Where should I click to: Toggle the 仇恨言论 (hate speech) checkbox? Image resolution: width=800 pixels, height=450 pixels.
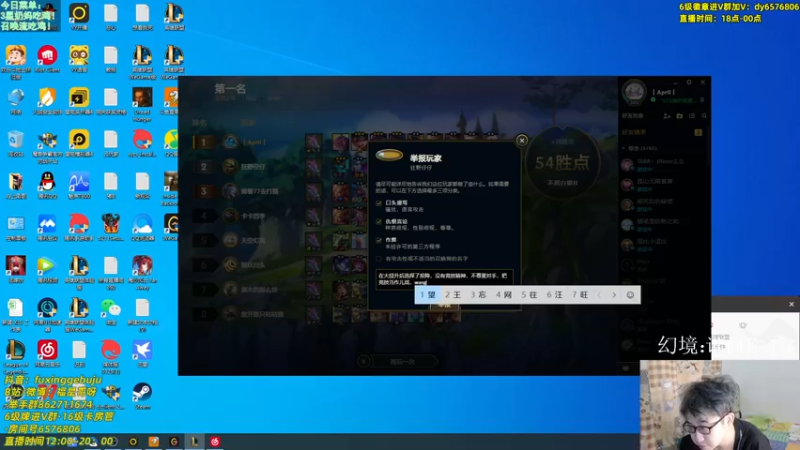379,222
